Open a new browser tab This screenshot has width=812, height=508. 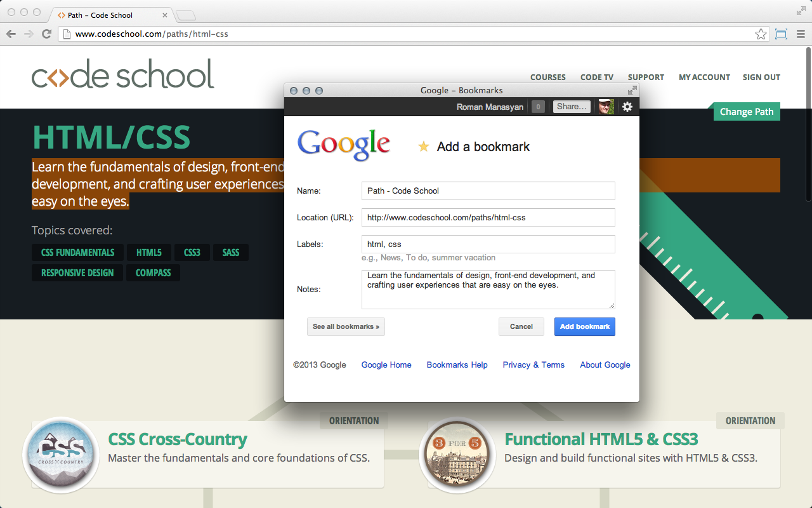click(186, 15)
